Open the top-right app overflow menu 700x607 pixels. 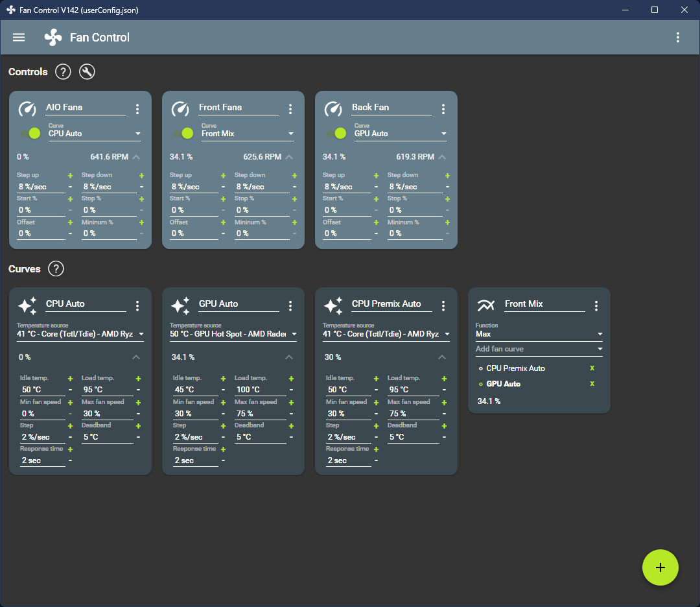tap(678, 38)
